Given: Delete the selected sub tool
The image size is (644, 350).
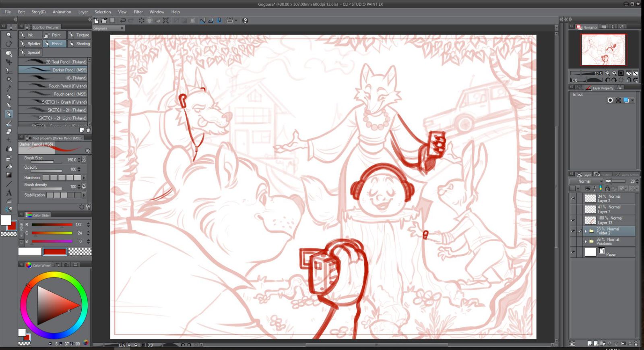Looking at the screenshot, I should (x=89, y=130).
